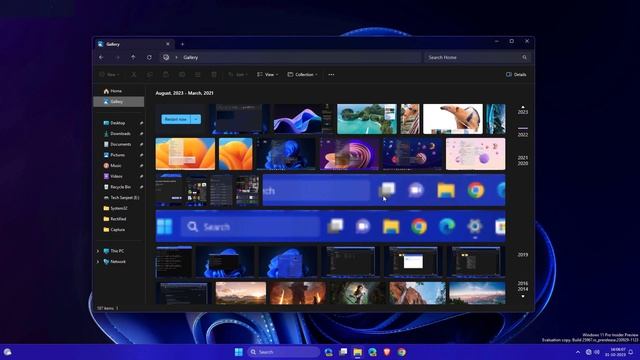Launch Microsoft Edge from the taskbar
The height and width of the screenshot is (360, 640).
point(372,352)
